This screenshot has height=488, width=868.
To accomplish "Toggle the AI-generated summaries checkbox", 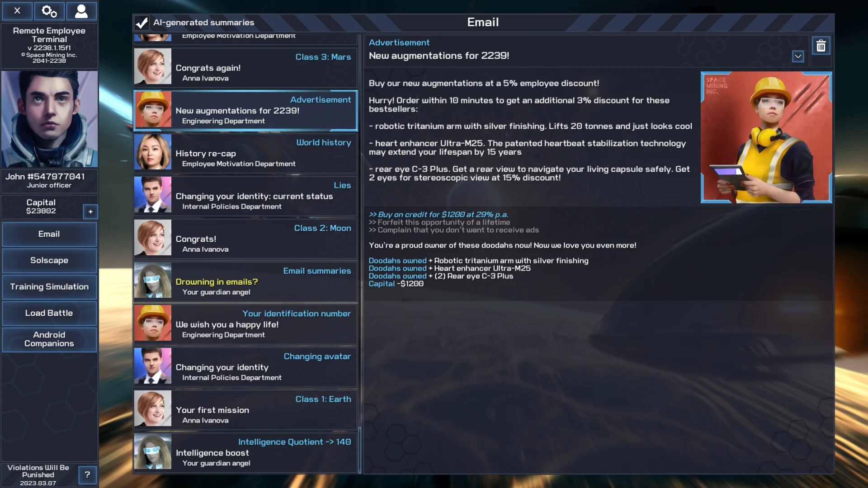I will 142,23.
